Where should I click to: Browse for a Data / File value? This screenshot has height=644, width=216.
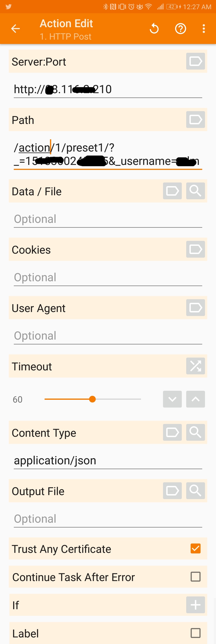click(195, 191)
